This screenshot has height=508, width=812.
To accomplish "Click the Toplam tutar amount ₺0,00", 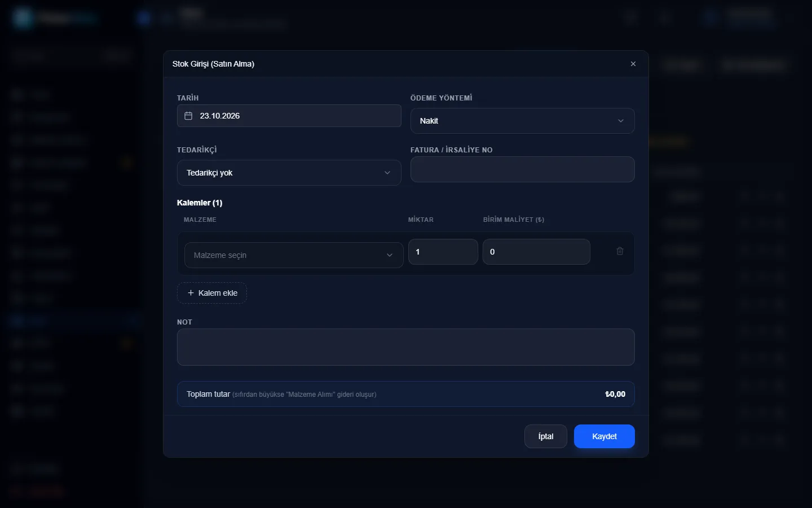I will pos(615,394).
